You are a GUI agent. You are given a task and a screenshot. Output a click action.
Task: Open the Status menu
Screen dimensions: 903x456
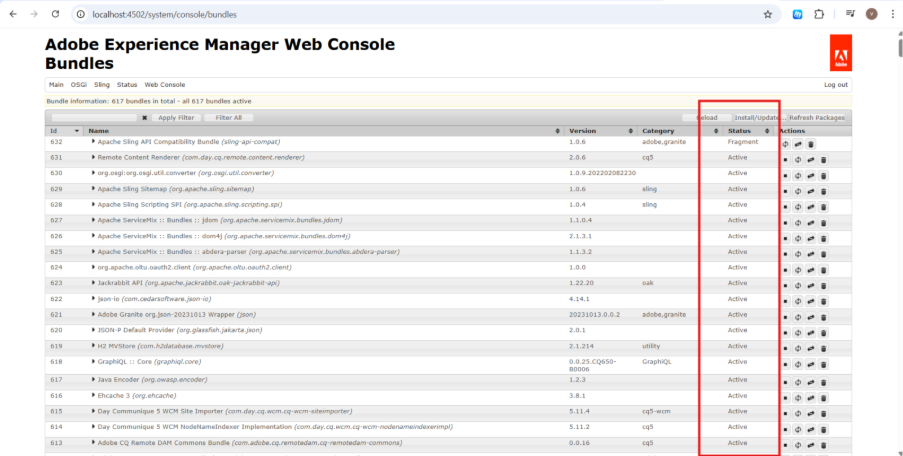coord(127,85)
